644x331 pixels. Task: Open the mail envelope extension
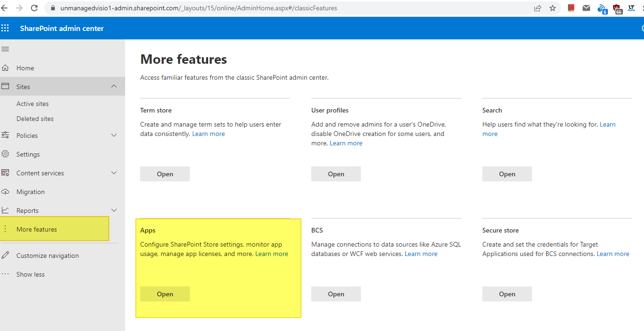coord(586,8)
